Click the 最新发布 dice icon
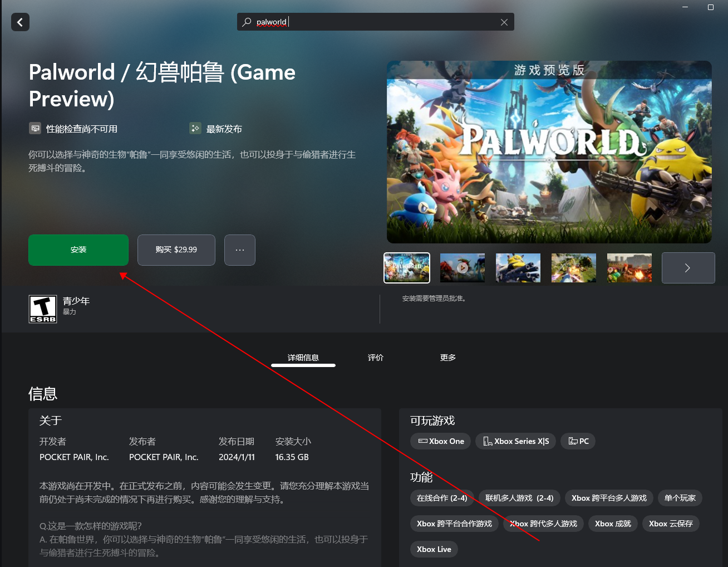Screen dimensions: 728x567 pos(195,128)
